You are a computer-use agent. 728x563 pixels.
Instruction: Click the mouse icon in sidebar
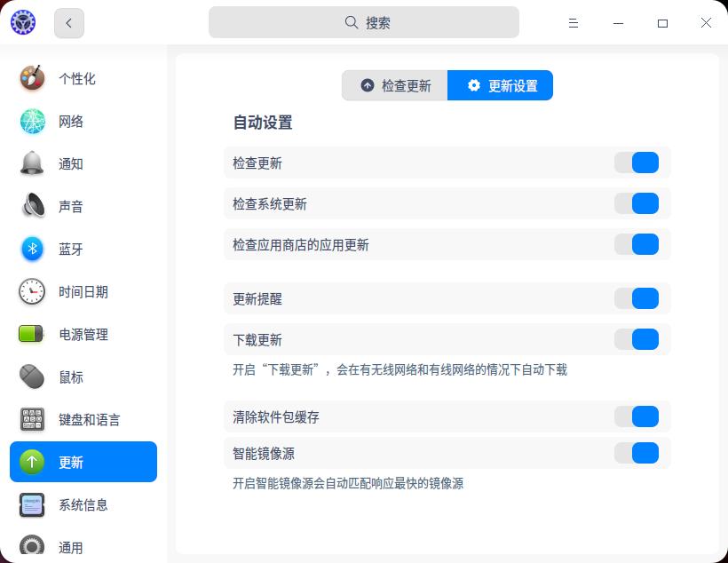click(32, 377)
